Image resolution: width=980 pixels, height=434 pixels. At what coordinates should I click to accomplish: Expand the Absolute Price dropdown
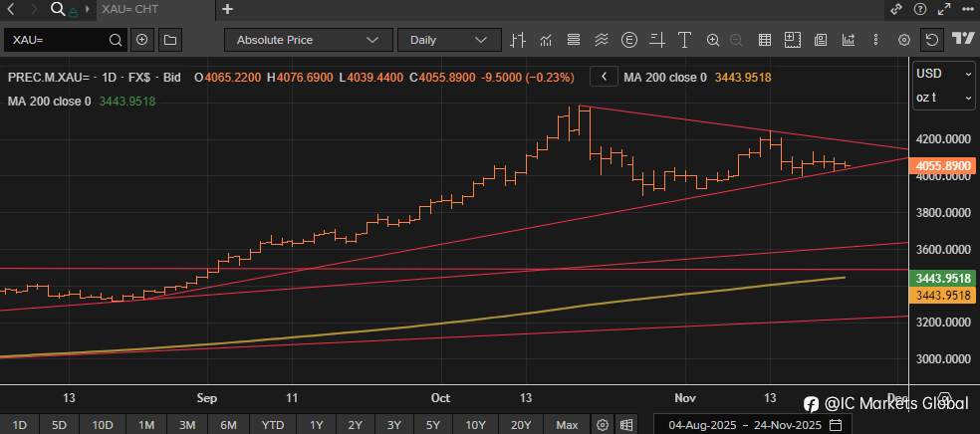[x=308, y=40]
